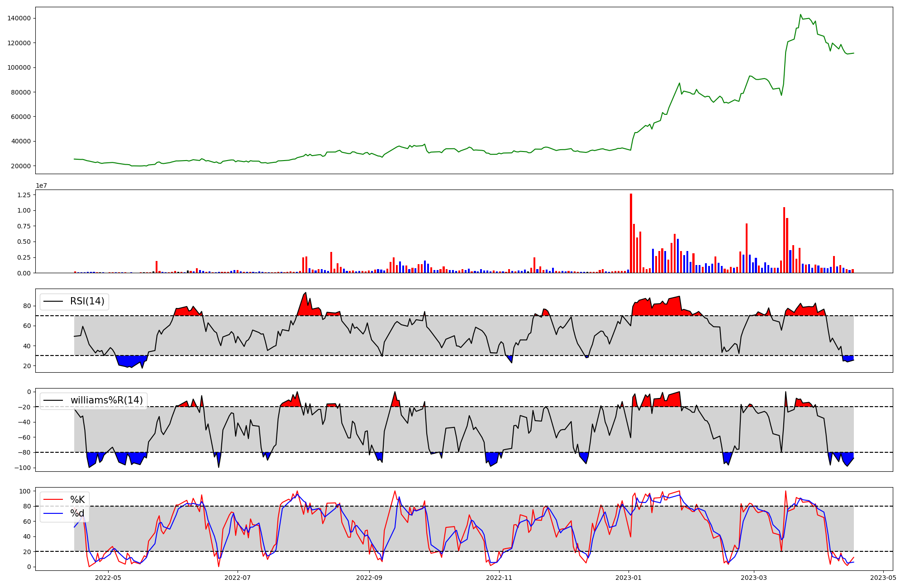Click the 60000 price axis label
This screenshot has height=588, width=905.
pyautogui.click(x=21, y=117)
